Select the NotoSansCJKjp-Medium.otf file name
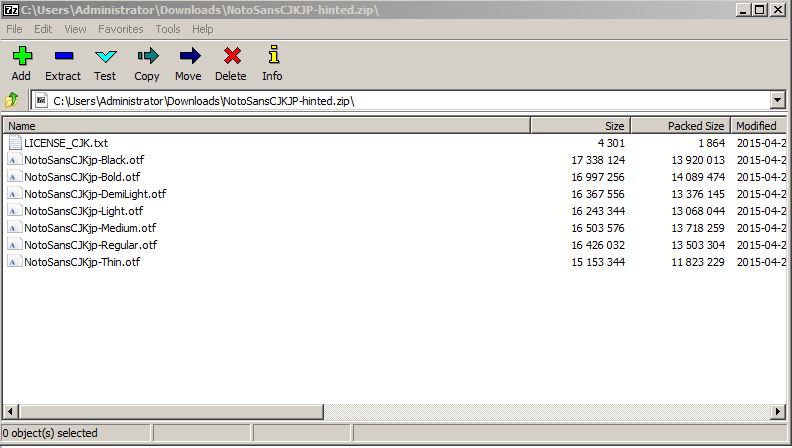The height and width of the screenshot is (448, 792). (90, 228)
